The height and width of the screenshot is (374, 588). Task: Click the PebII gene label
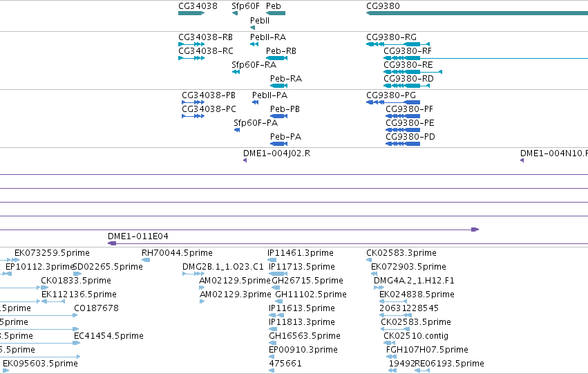click(x=260, y=21)
